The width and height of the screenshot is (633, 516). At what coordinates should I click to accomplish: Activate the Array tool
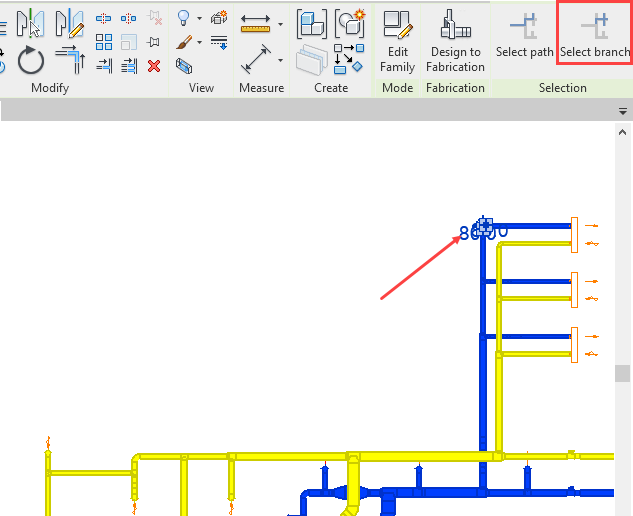[x=104, y=42]
